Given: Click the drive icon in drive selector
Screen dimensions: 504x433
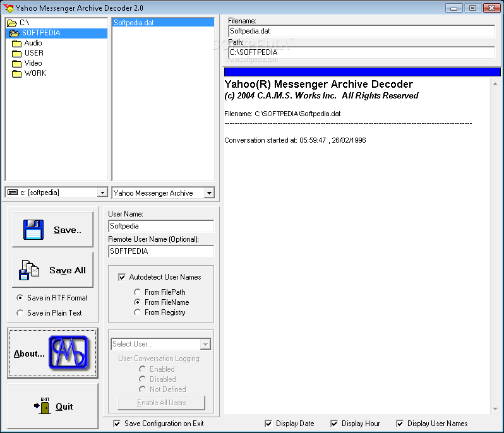Looking at the screenshot, I should (13, 193).
